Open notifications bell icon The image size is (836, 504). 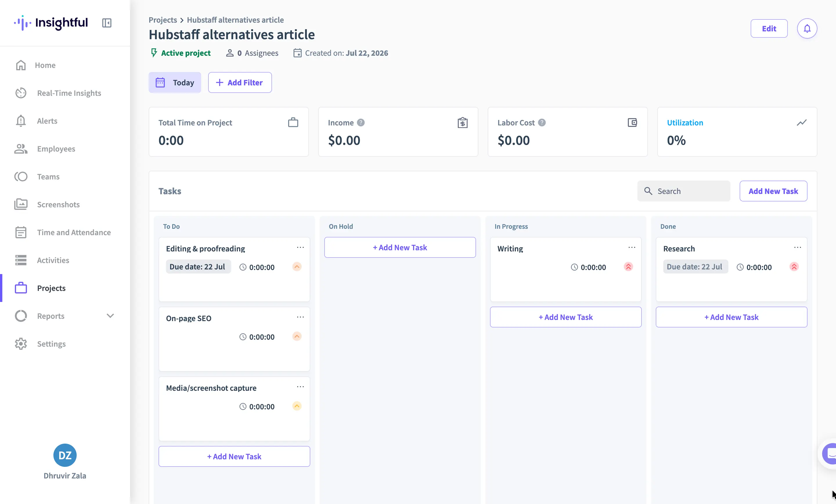(807, 28)
